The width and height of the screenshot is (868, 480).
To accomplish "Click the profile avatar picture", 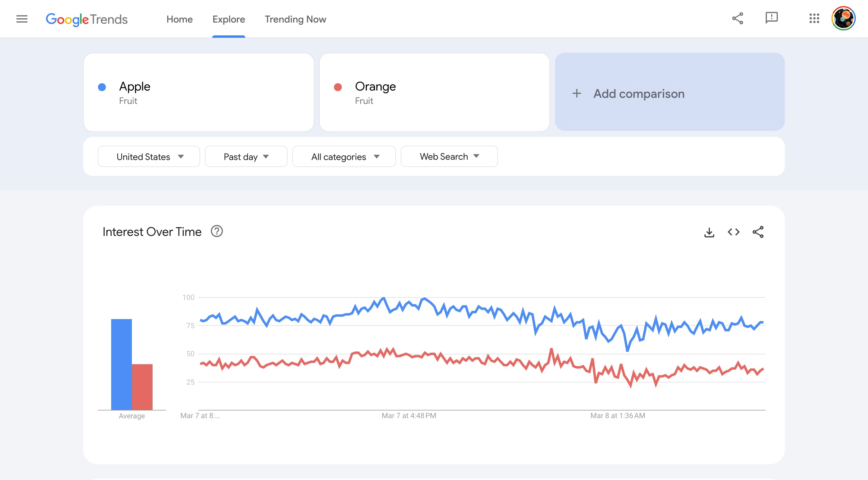I will click(844, 19).
